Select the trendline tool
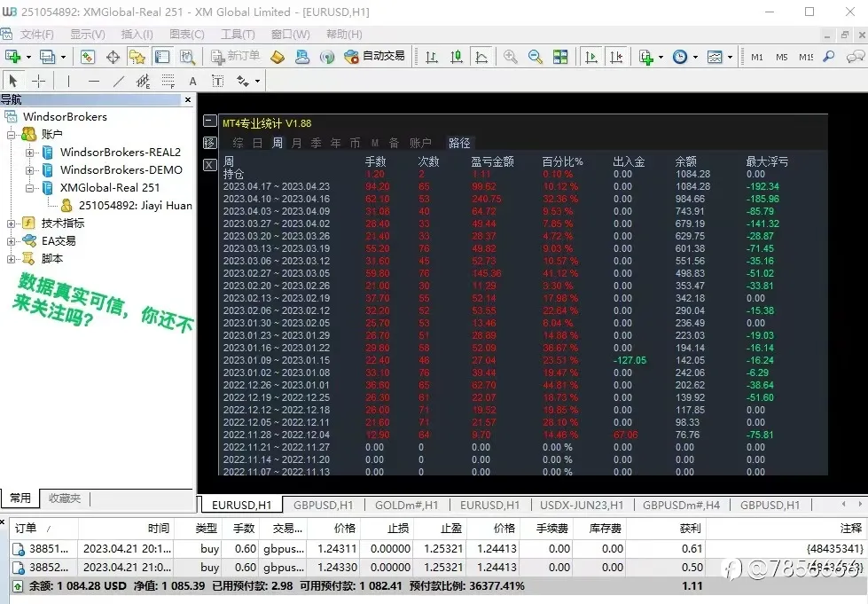The width and height of the screenshot is (868, 604). tap(119, 82)
